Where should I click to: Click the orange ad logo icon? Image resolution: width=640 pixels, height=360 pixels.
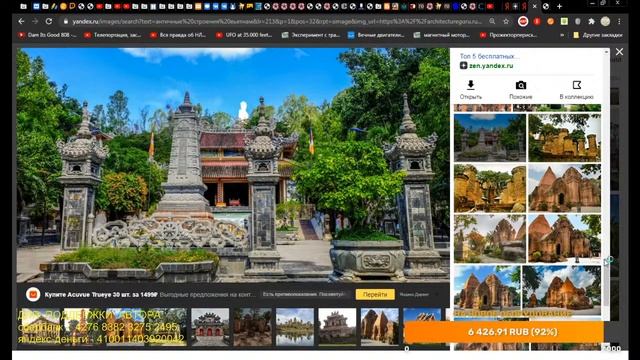[x=33, y=294]
